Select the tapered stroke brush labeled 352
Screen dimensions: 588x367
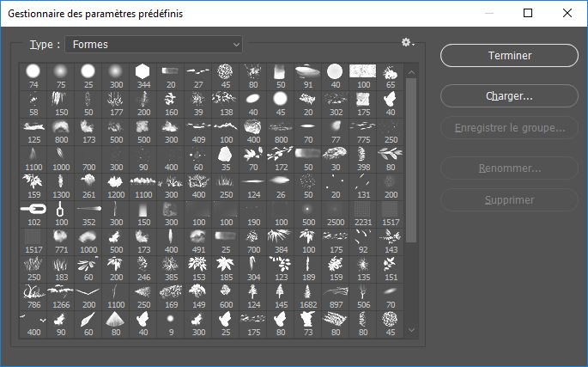pyautogui.click(x=88, y=210)
